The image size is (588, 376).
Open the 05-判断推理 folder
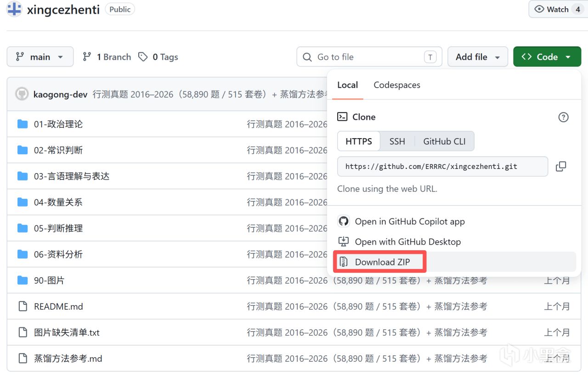point(58,228)
